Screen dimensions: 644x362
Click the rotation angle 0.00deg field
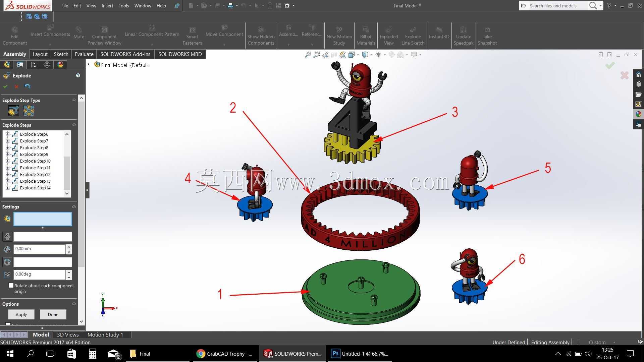(39, 275)
